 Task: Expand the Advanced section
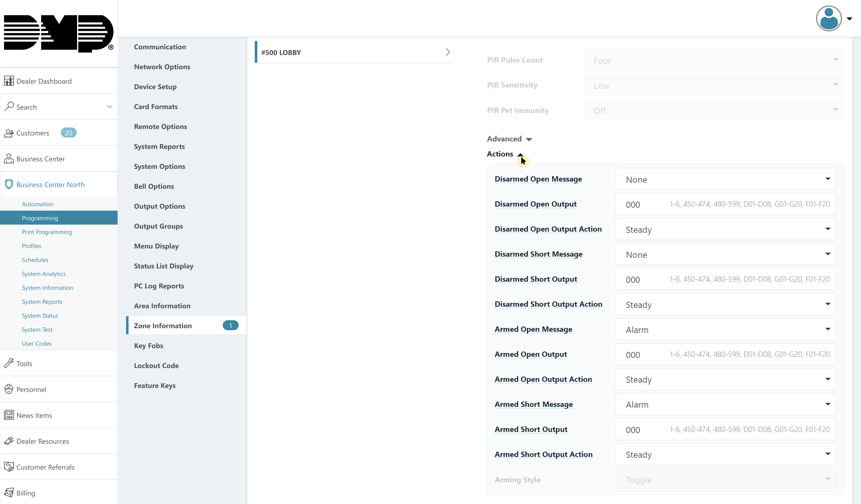[509, 139]
